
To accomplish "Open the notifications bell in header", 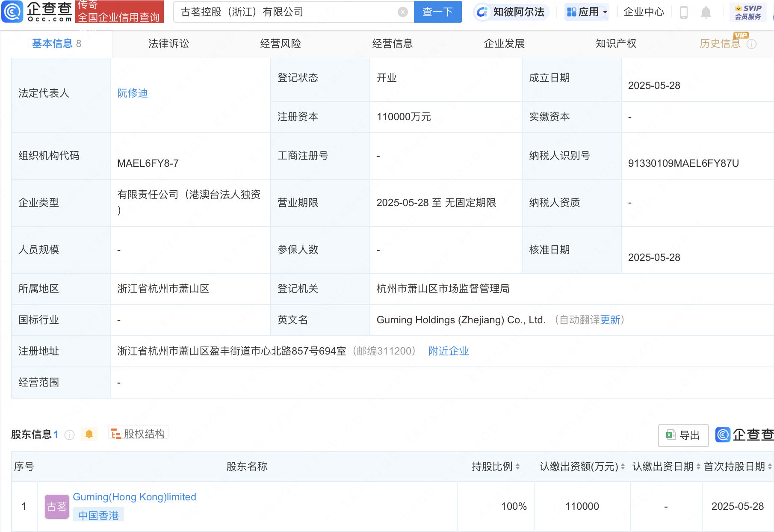I will [x=706, y=12].
